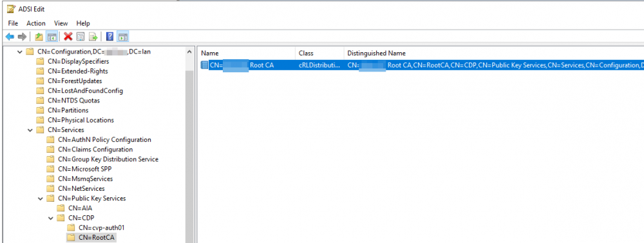Image resolution: width=644 pixels, height=243 pixels.
Task: Select CN=Group Key Distribution Service node
Action: tap(108, 159)
